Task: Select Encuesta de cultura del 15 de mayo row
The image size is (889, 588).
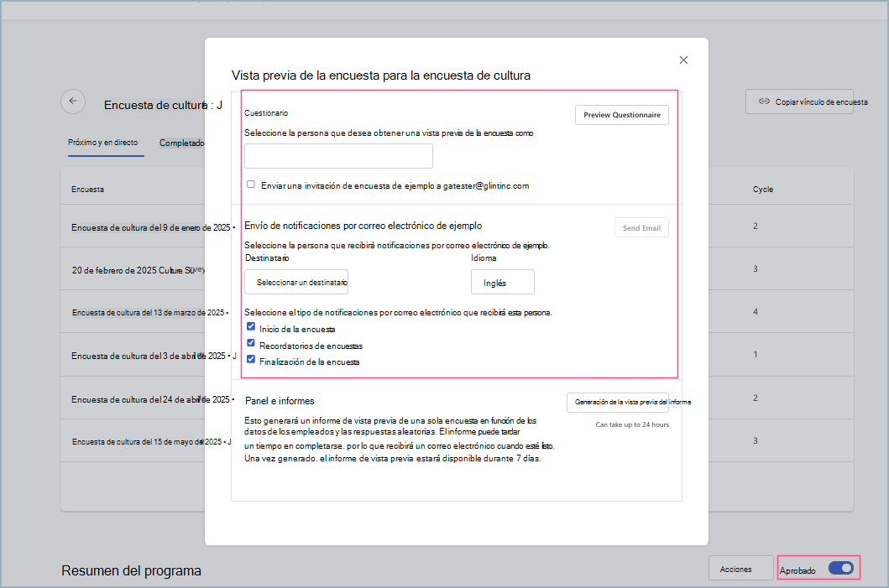Action: click(457, 441)
